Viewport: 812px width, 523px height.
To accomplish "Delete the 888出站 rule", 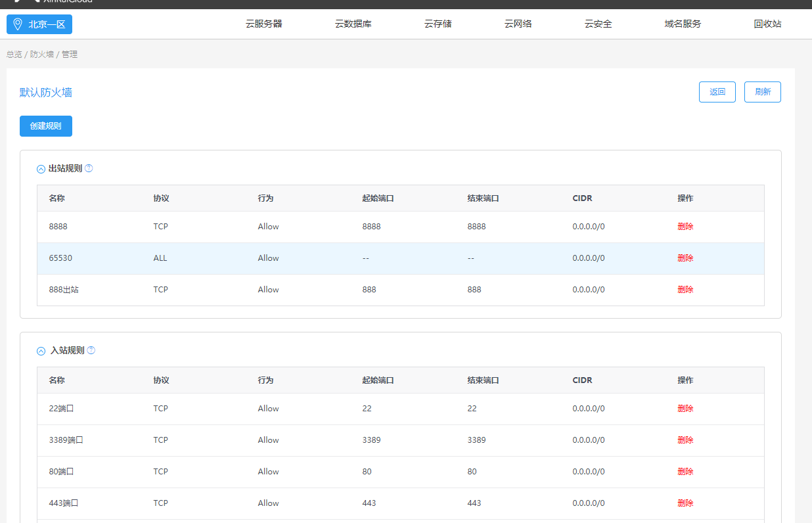I will click(x=685, y=290).
